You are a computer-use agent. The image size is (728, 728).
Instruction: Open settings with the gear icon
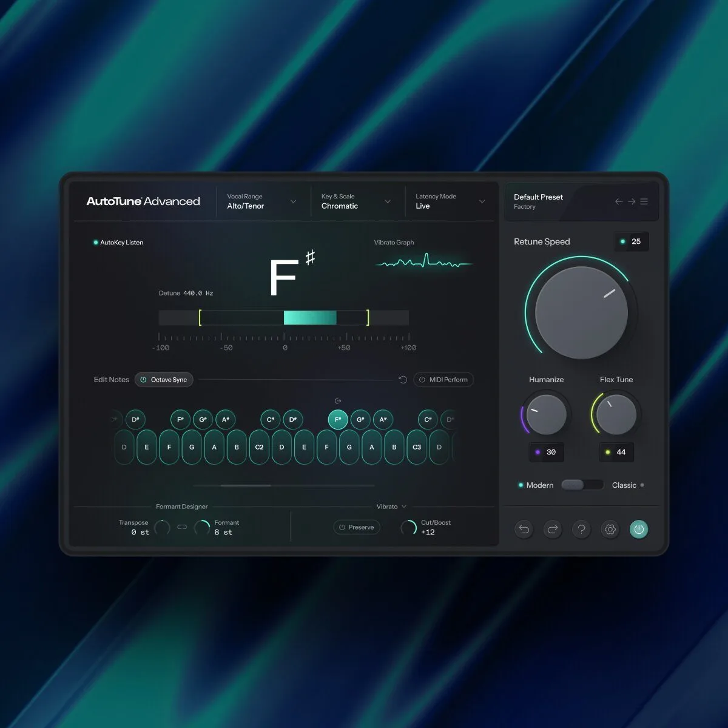tap(610, 529)
